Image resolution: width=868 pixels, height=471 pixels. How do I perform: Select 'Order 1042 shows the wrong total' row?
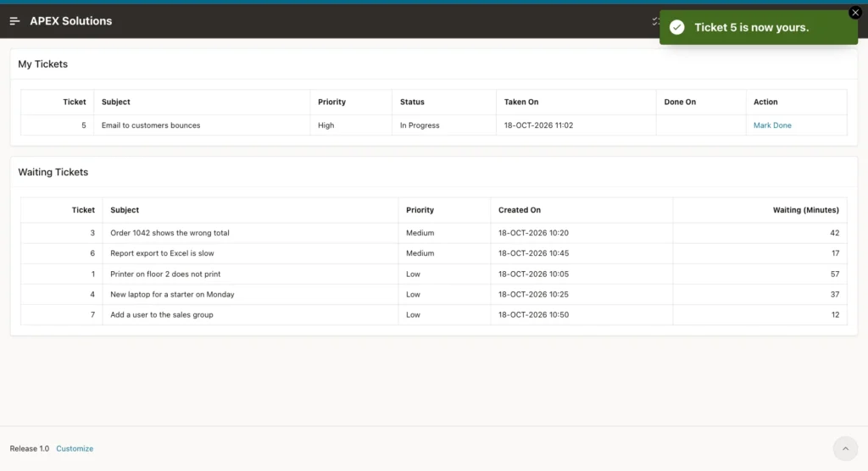coord(434,233)
